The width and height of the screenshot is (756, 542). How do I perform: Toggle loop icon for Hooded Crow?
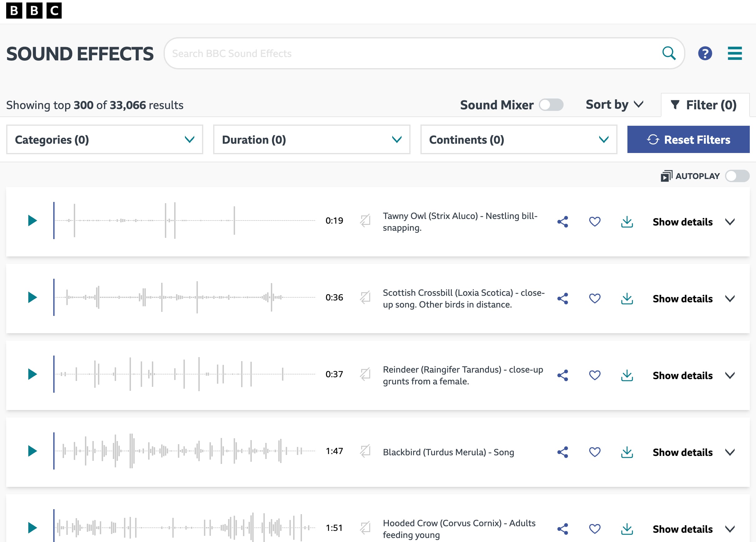(365, 528)
